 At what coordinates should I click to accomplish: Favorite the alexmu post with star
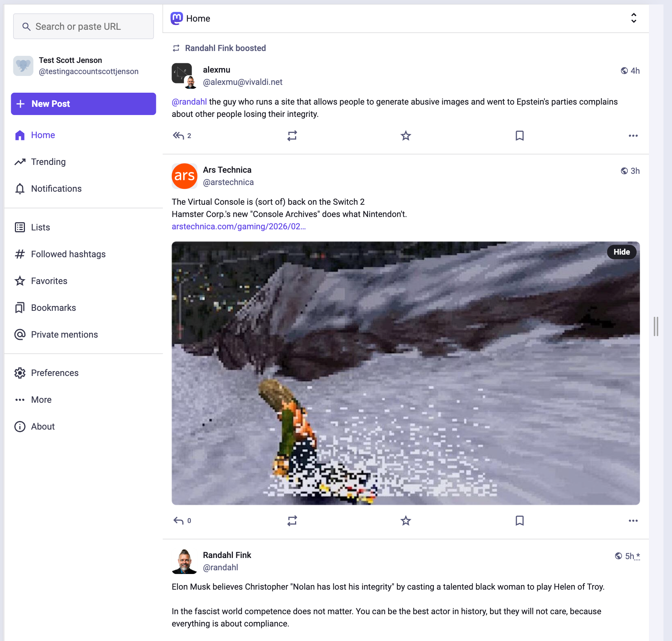point(406,135)
